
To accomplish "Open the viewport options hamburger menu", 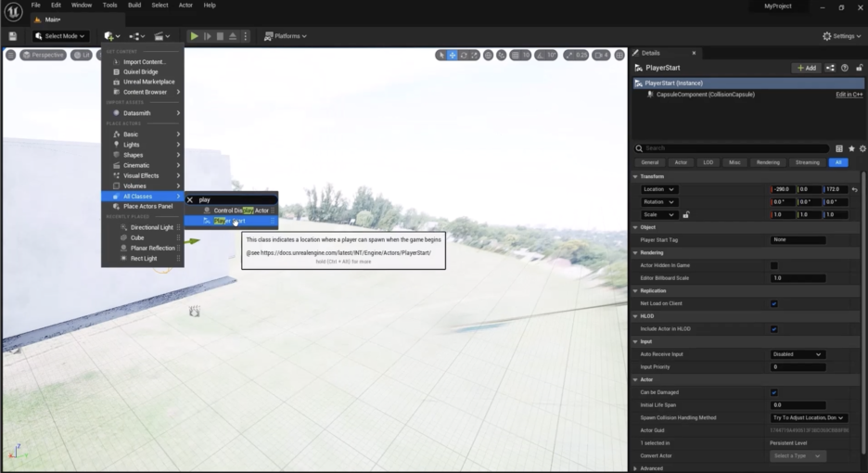I will 10,55.
